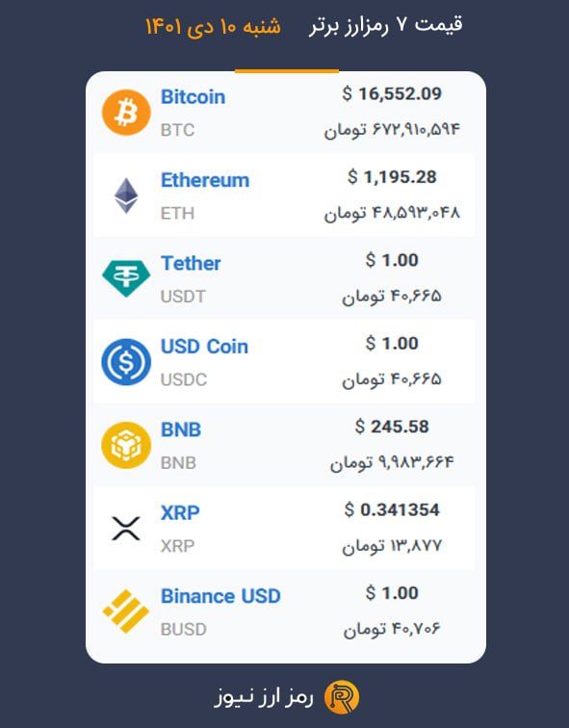Viewport: 569px width, 728px height.
Task: Open the Bitcoin name link
Action: click(193, 97)
